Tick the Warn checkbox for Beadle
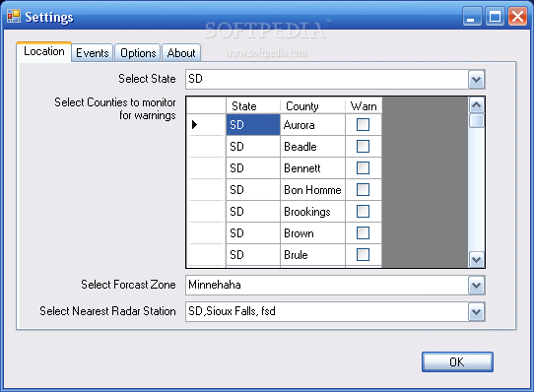534x392 pixels. coord(363,147)
